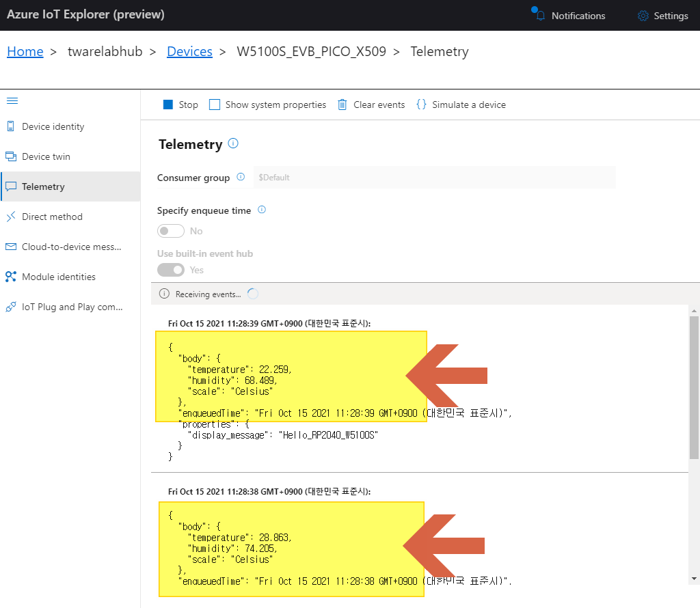
Task: Click the Stop button label
Action: coord(189,105)
